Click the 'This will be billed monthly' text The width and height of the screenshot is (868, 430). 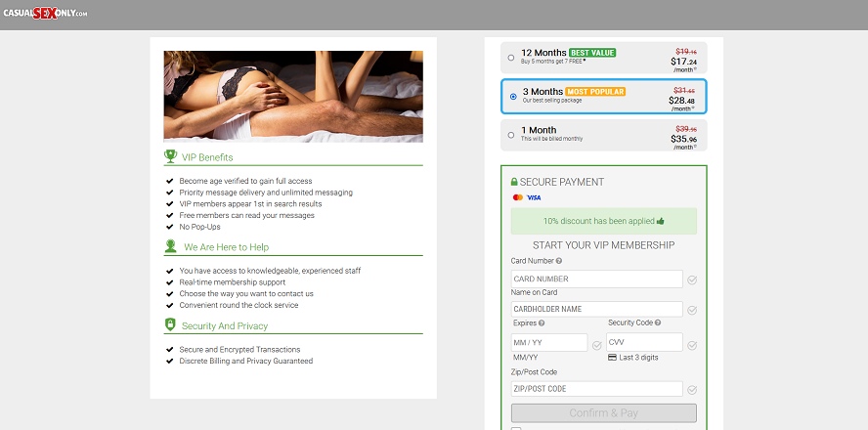pyautogui.click(x=552, y=139)
